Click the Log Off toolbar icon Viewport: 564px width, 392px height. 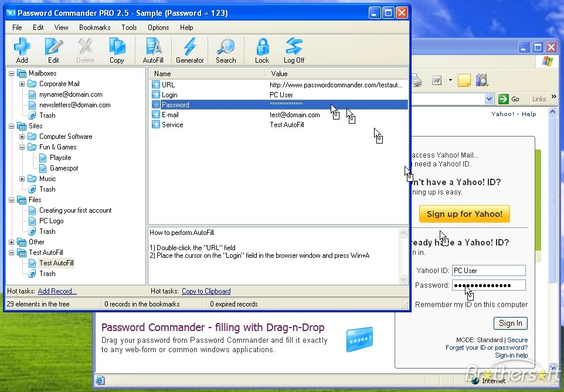pos(294,47)
